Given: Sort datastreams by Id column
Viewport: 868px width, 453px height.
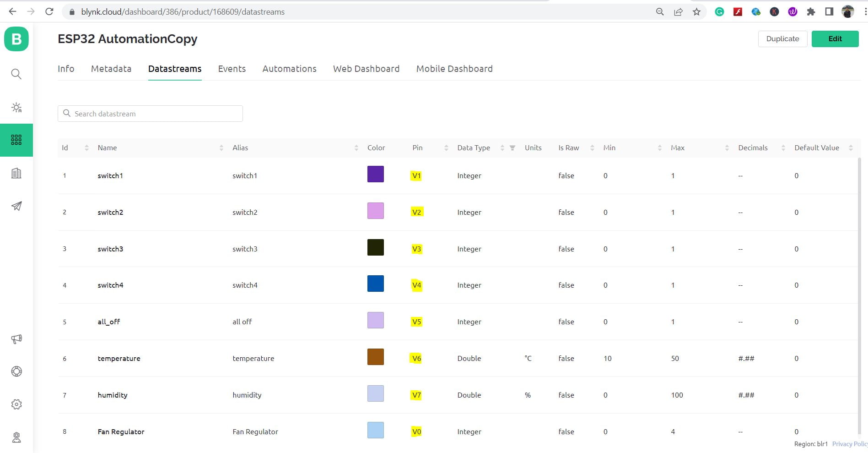Looking at the screenshot, I should [x=86, y=148].
